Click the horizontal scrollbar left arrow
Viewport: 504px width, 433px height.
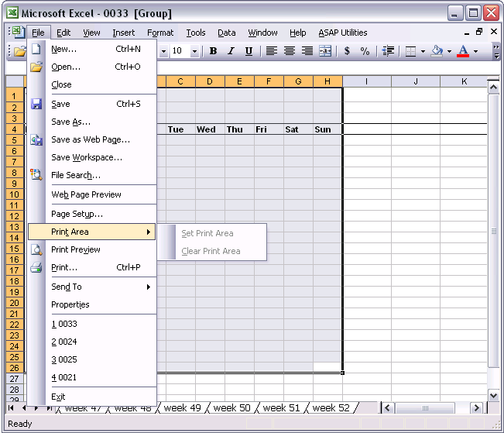click(387, 408)
